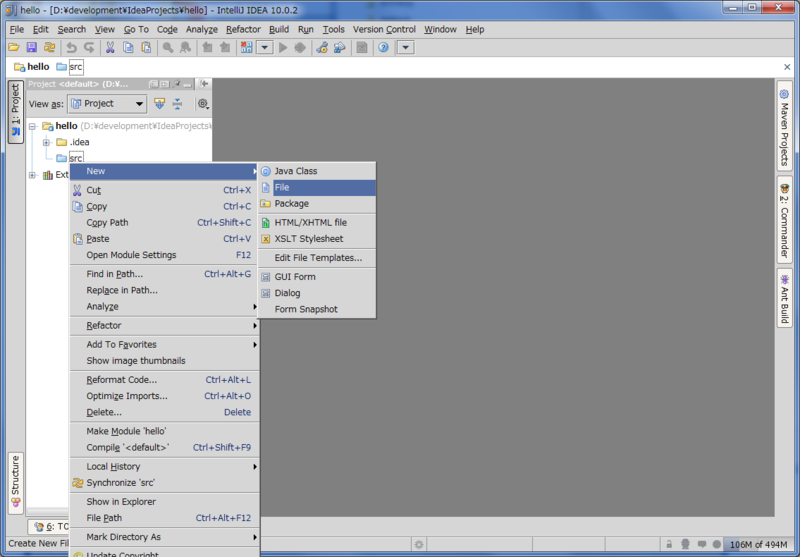Viewport: 800px width, 557px height.
Task: Open Settings via the wrench toolbar icon
Action: click(x=322, y=47)
